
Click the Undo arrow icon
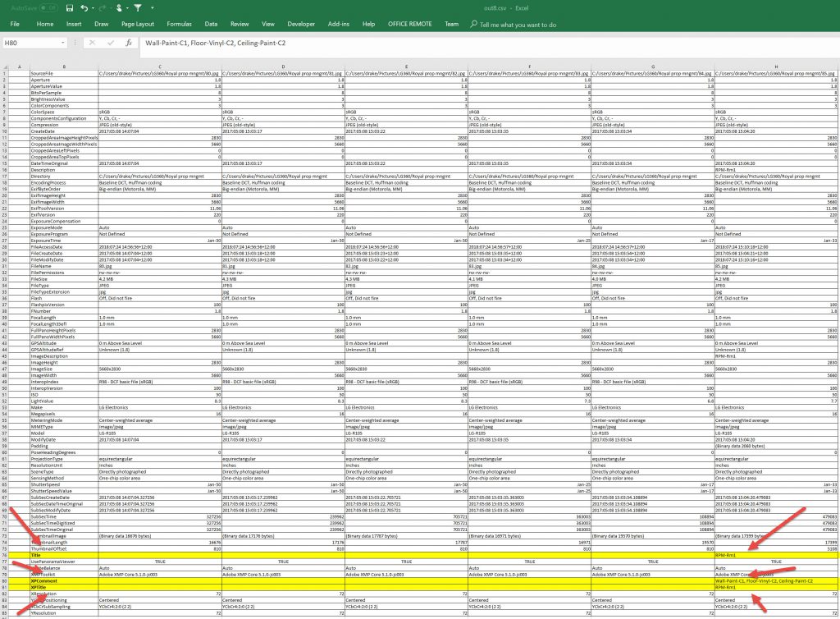click(x=84, y=7)
